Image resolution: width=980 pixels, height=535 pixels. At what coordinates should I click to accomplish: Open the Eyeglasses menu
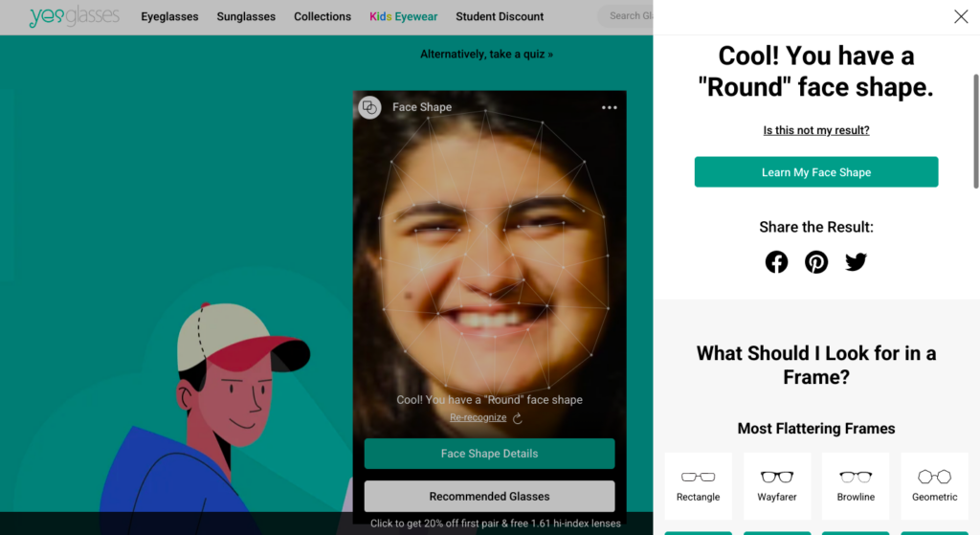tap(169, 17)
